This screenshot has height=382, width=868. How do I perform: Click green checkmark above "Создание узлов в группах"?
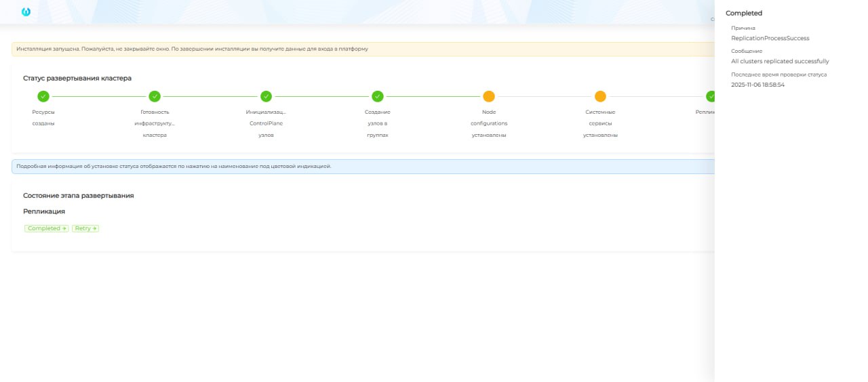coord(378,96)
